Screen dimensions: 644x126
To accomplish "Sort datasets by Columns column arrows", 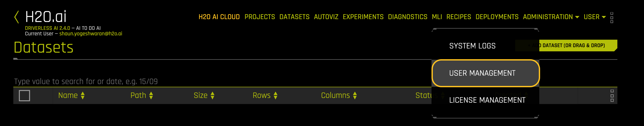I will tap(355, 96).
